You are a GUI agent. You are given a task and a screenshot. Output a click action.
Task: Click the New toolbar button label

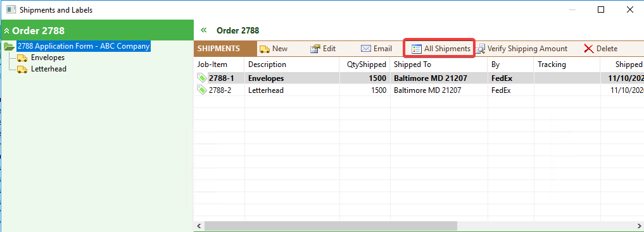[280, 49]
